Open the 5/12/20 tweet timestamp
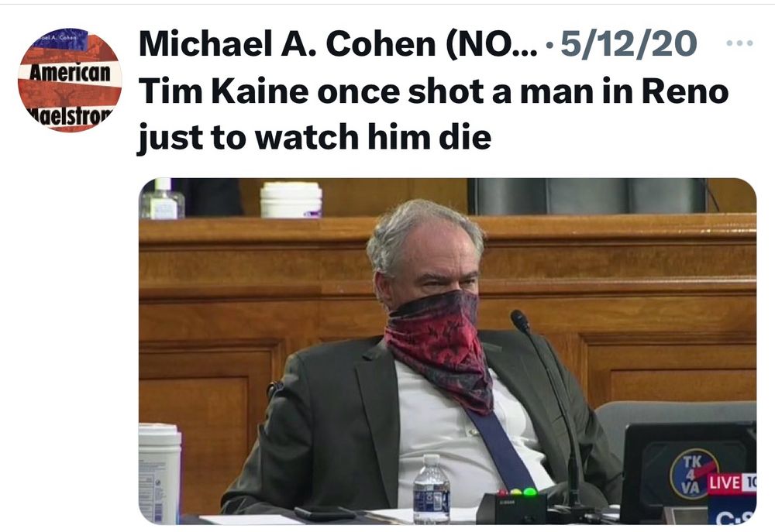Viewport: 775px width, 532px height. click(629, 43)
